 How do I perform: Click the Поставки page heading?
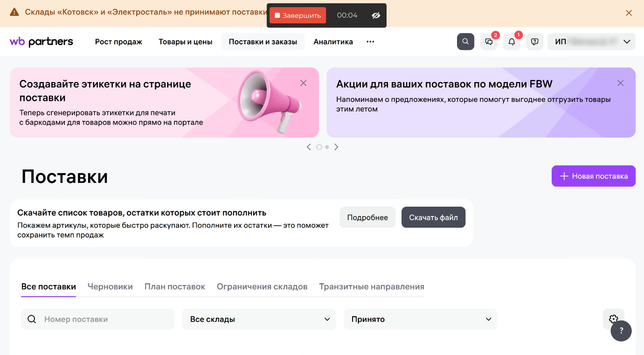(x=65, y=176)
